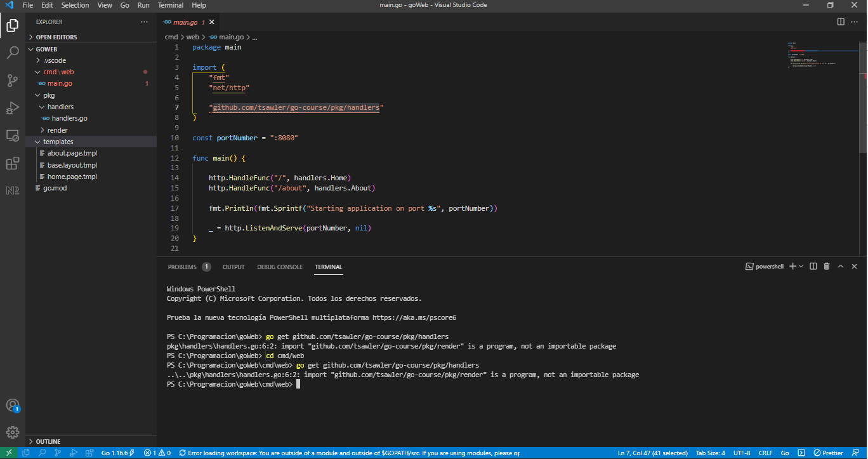The height and width of the screenshot is (459, 868).
Task: Click the editor minimap code preview
Action: (x=823, y=56)
